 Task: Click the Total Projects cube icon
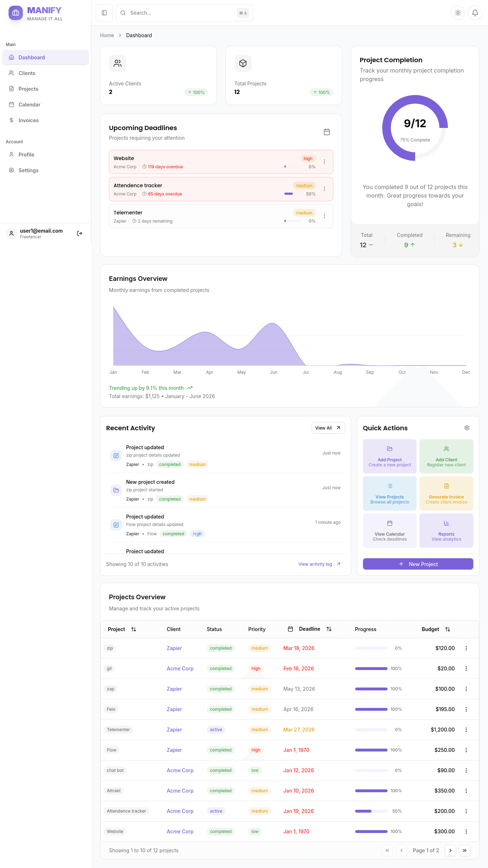tap(243, 63)
